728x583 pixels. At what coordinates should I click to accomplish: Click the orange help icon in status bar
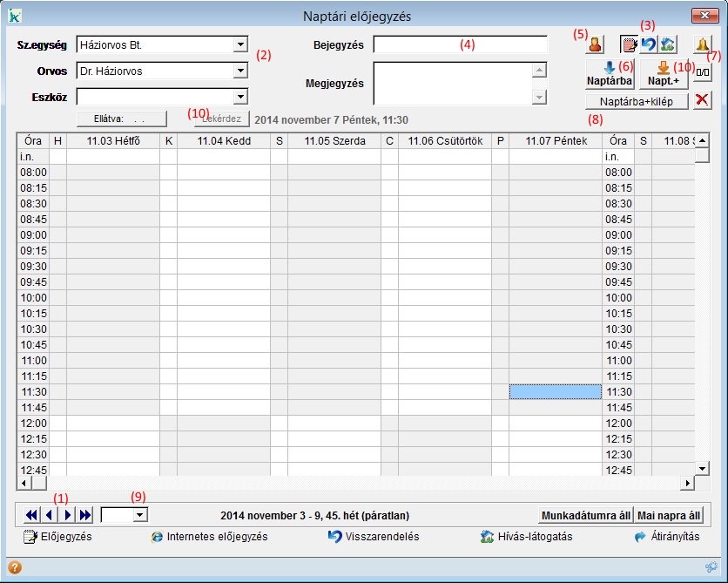pos(14,567)
